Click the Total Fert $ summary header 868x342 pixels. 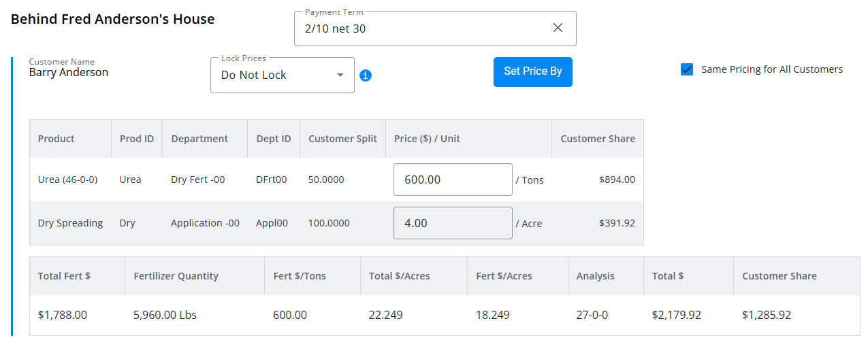(64, 276)
